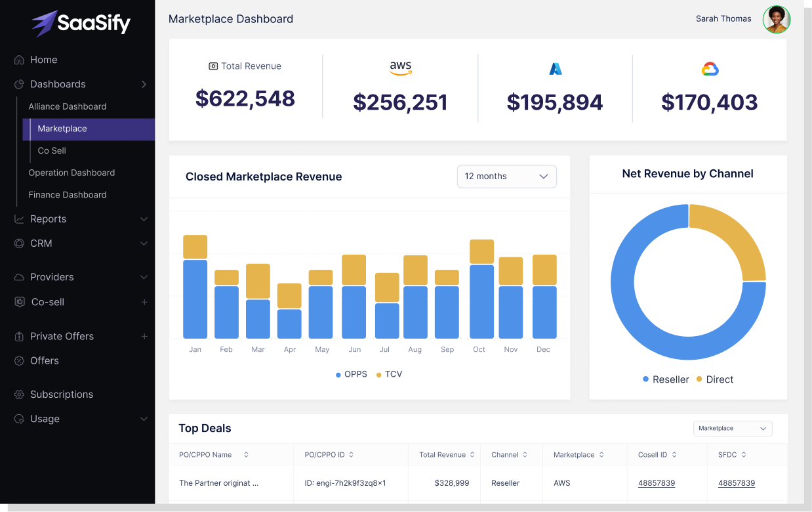Click the Google Cloud logo

(710, 69)
